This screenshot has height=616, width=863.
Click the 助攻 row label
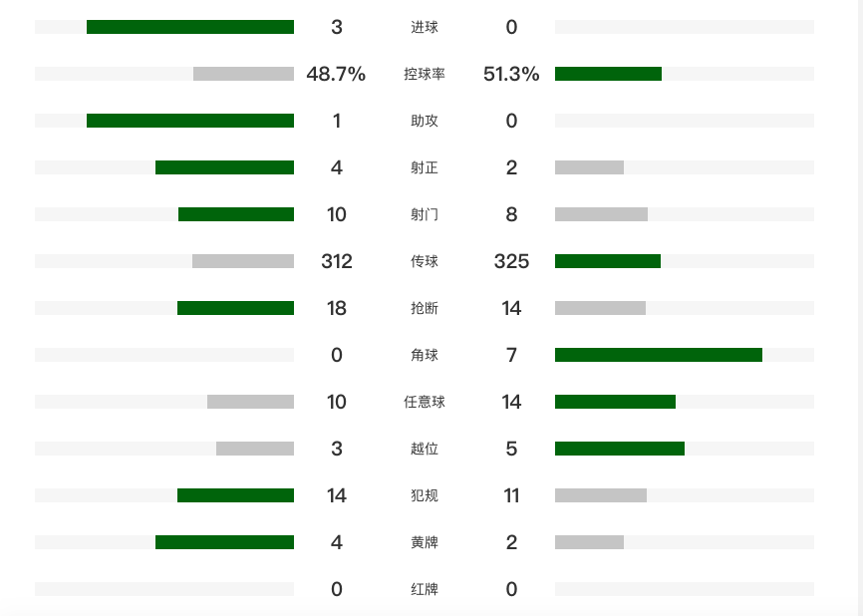(424, 121)
